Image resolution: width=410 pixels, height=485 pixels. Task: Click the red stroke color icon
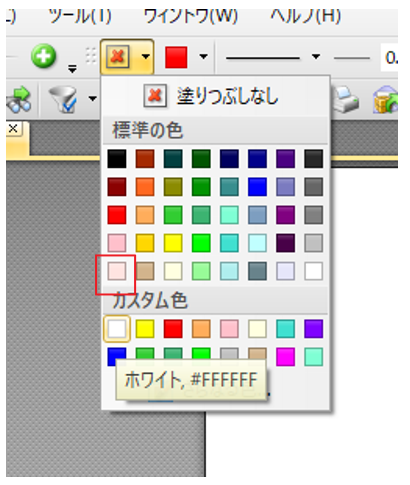tap(176, 57)
